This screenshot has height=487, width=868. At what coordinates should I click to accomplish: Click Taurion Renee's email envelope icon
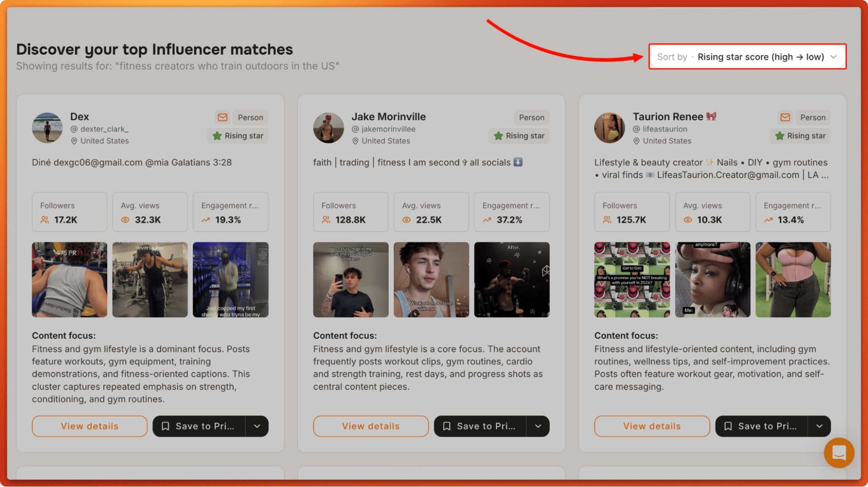point(785,117)
